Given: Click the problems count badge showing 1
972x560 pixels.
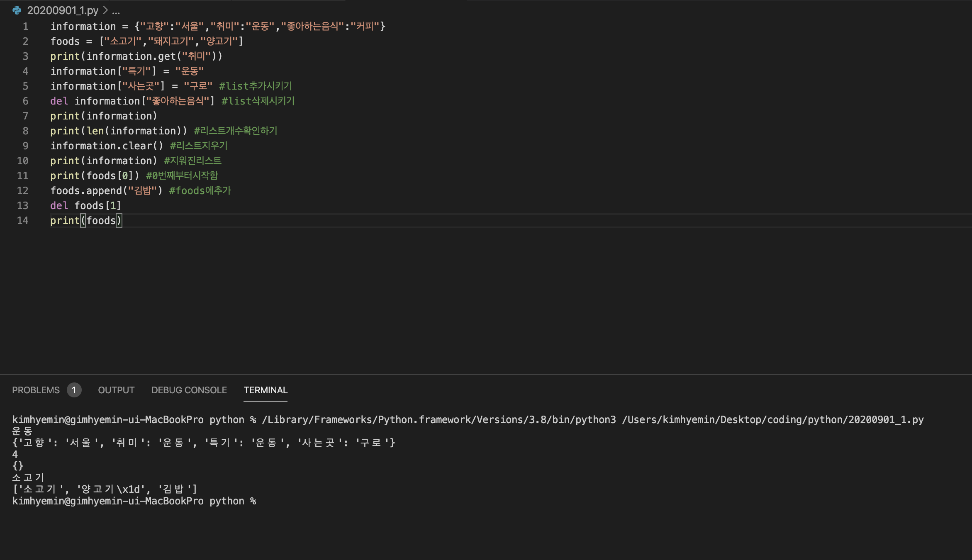Looking at the screenshot, I should [74, 390].
